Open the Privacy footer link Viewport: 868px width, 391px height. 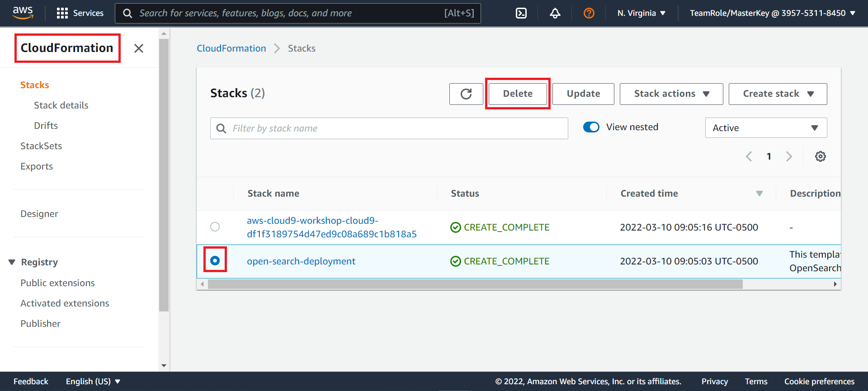click(x=714, y=382)
